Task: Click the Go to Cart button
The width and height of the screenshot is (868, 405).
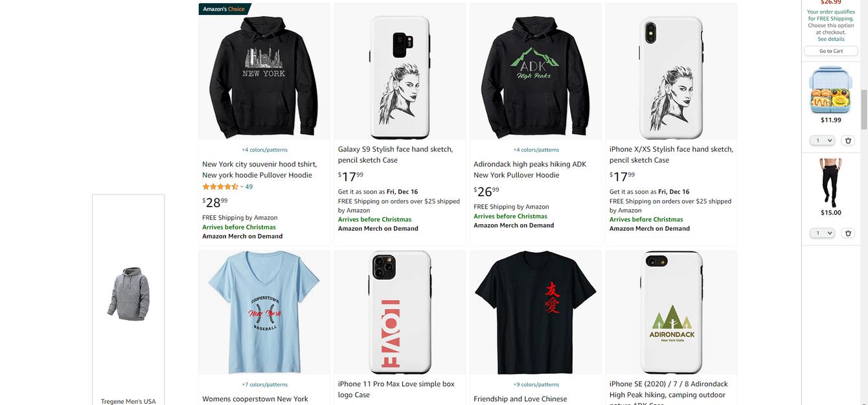Action: [831, 51]
